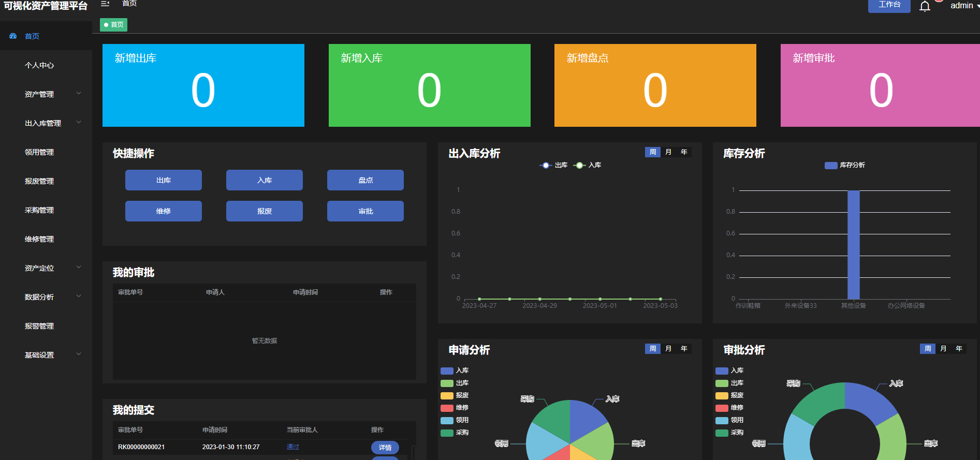Viewport: 980px width, 460px height.
Task: Click 审批单号 header in 我的审批
Action: (x=130, y=292)
